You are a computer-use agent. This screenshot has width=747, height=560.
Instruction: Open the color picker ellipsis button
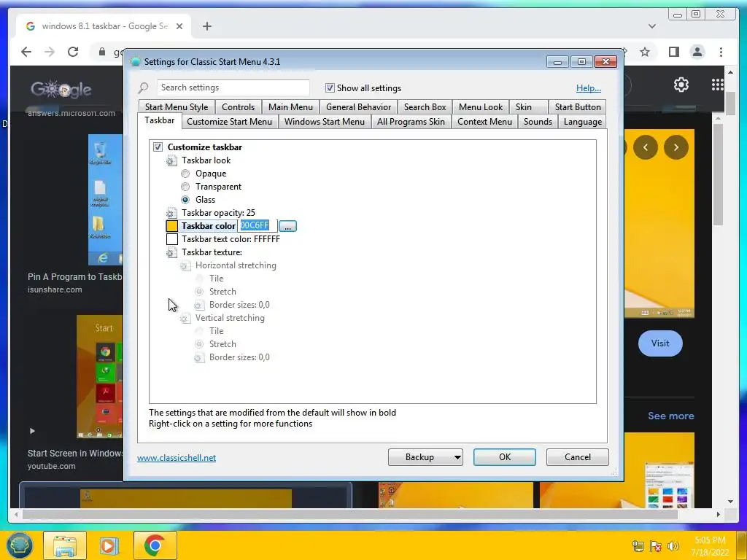coord(287,226)
